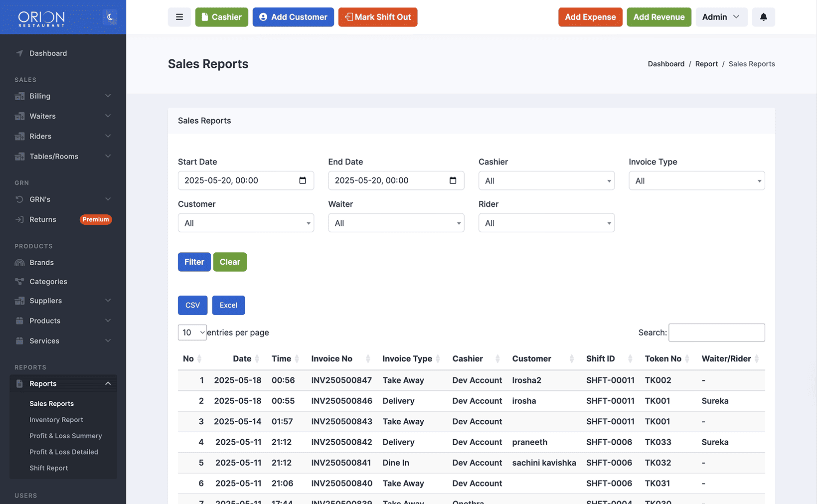Open the Waiter filter dropdown
817x504 pixels.
(396, 223)
